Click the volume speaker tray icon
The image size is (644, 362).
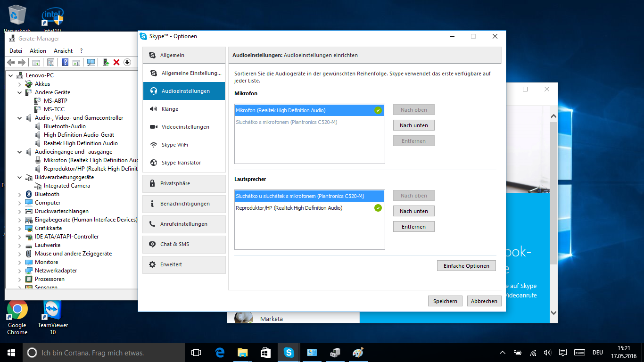click(x=547, y=353)
